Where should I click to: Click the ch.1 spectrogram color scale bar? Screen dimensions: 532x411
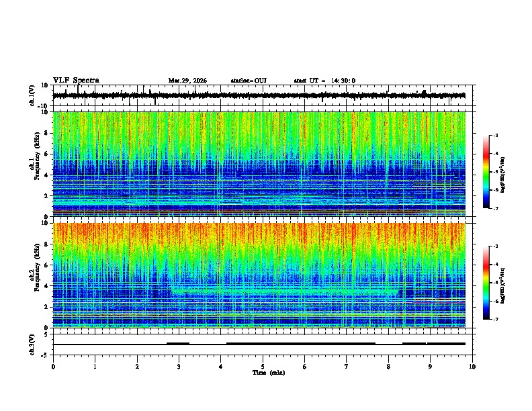[486, 172]
